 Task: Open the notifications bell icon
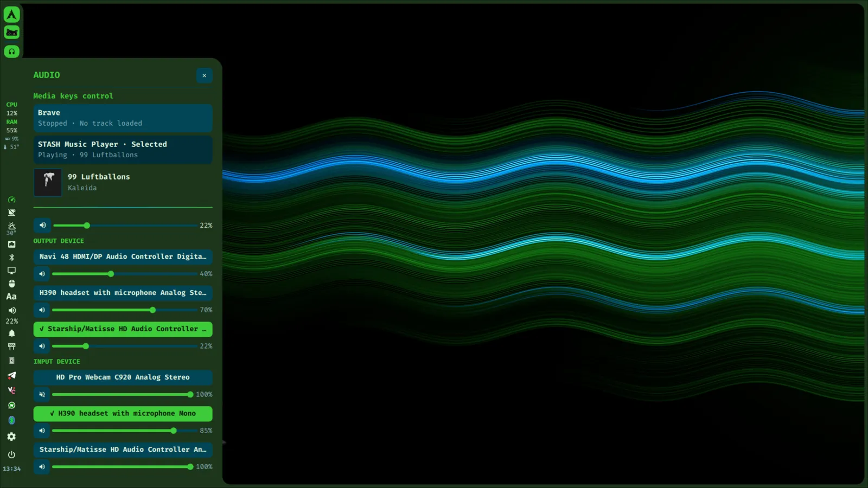11,333
